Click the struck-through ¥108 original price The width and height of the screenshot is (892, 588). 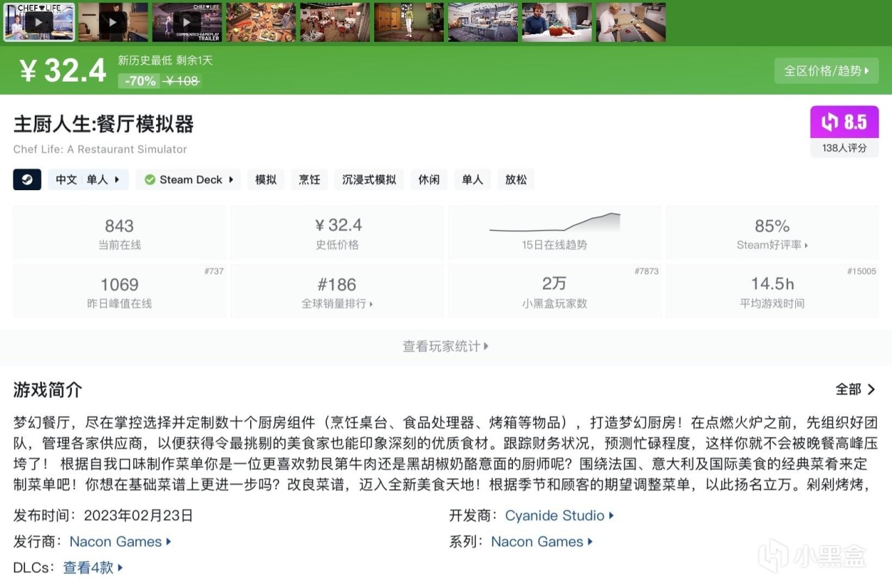[x=182, y=81]
